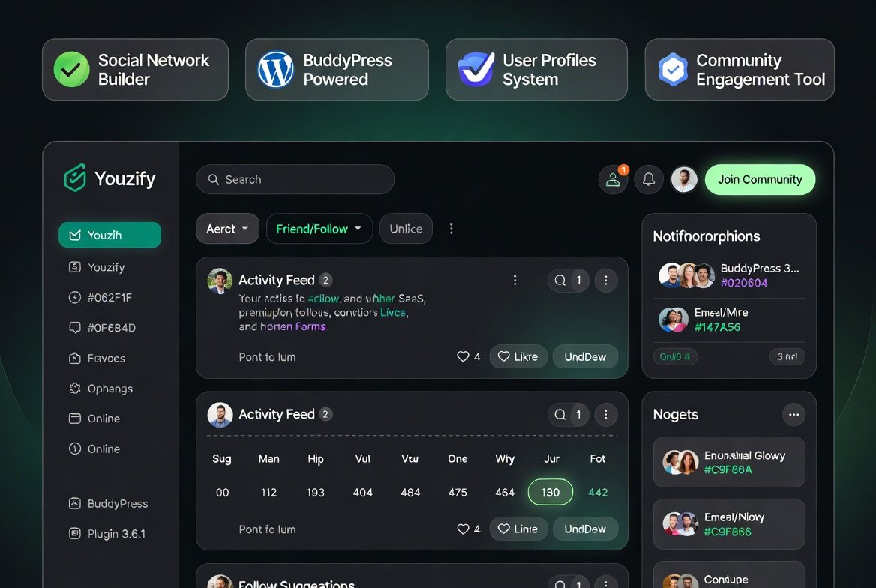Click the clock icon beside #062F1F

pyautogui.click(x=75, y=297)
